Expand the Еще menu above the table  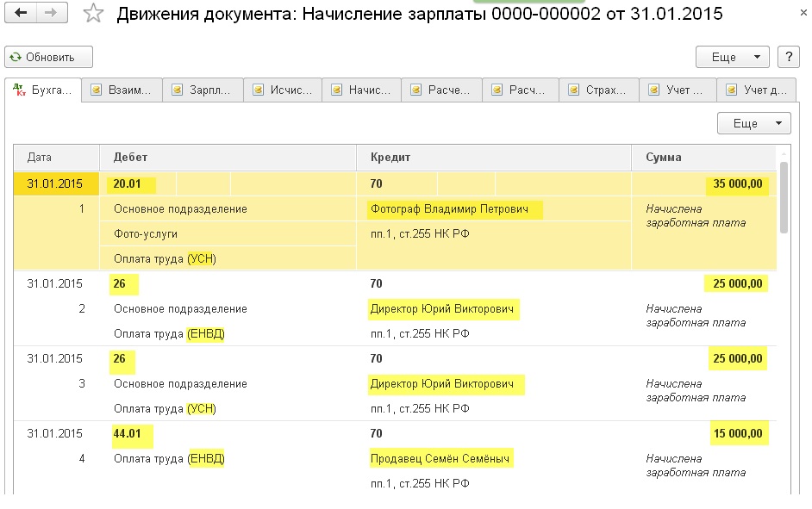pos(754,123)
